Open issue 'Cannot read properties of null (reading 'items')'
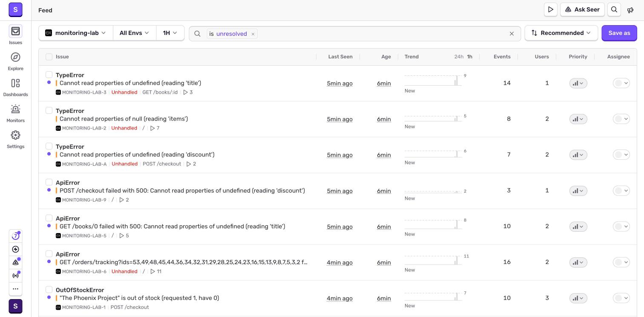 [x=124, y=119]
